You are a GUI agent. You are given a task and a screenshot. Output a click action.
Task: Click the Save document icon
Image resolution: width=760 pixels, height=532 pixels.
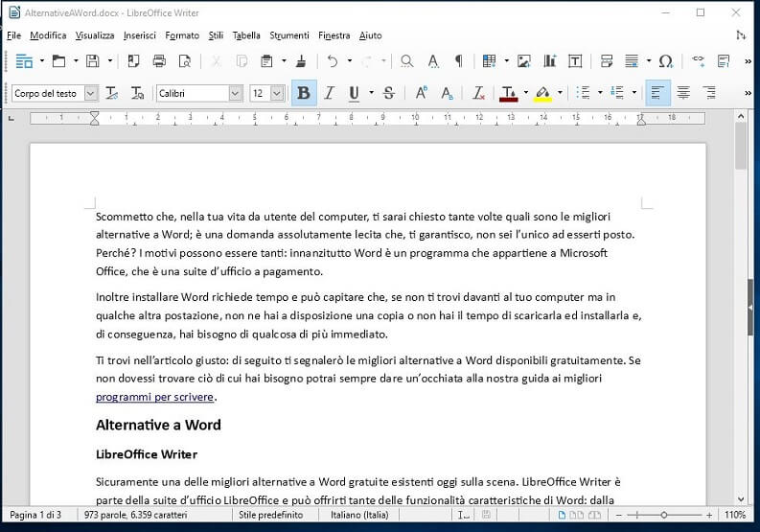(93, 61)
